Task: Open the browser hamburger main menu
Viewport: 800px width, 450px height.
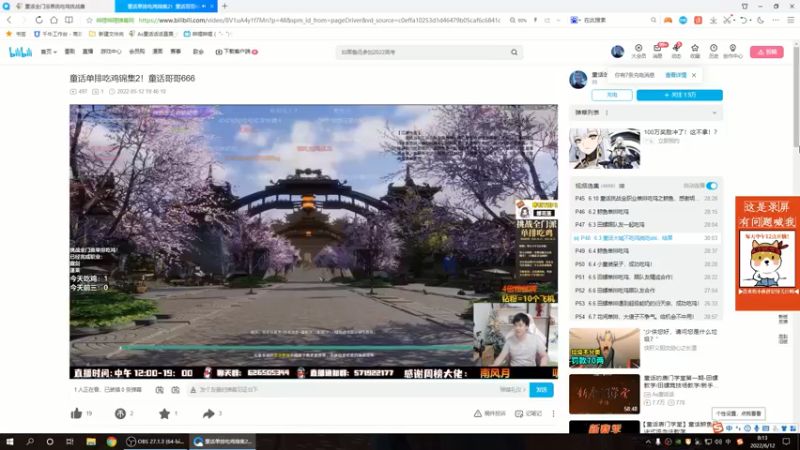Action: pos(791,20)
